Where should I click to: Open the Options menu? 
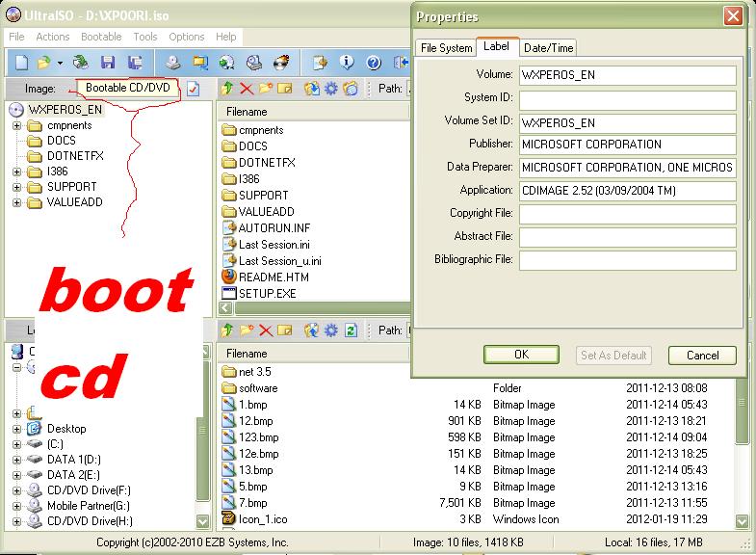point(187,37)
